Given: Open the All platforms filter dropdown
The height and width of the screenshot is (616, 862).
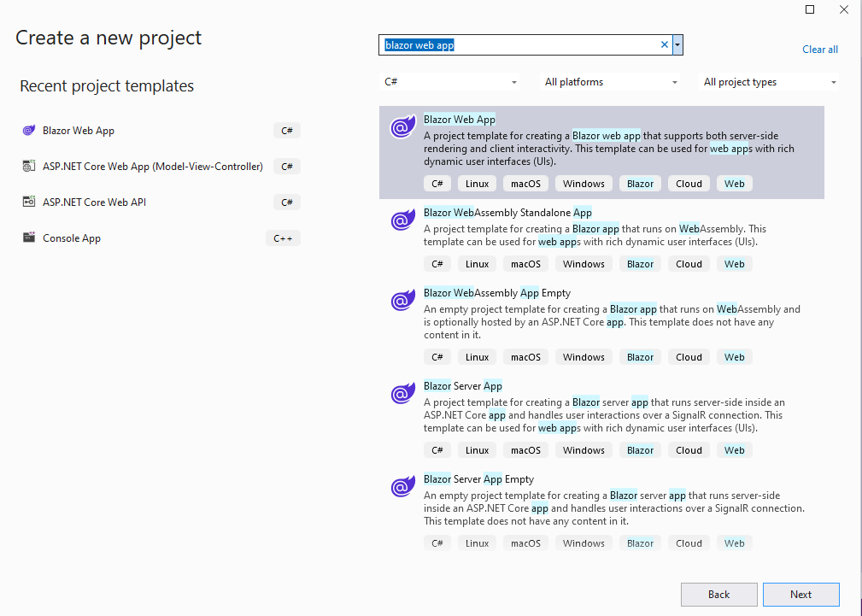Looking at the screenshot, I should (609, 82).
